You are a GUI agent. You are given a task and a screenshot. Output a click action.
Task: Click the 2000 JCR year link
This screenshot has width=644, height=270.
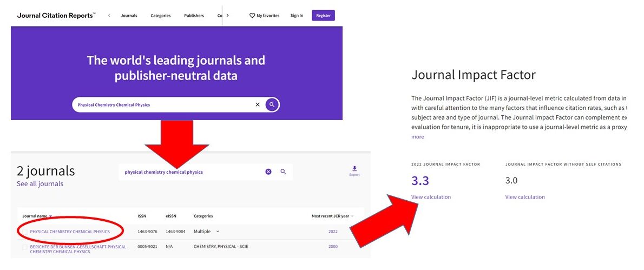pyautogui.click(x=333, y=247)
